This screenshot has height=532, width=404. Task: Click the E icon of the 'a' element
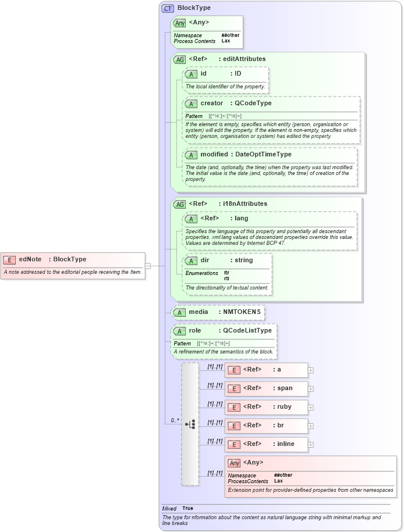(x=234, y=370)
